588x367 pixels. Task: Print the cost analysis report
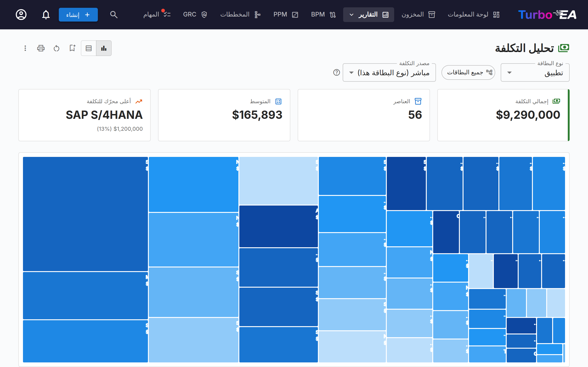point(41,48)
